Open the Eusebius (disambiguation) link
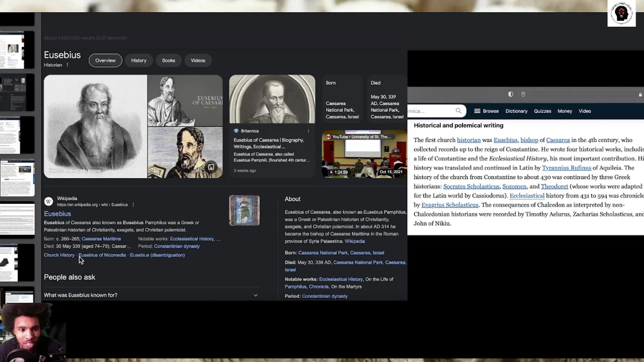 pyautogui.click(x=157, y=255)
